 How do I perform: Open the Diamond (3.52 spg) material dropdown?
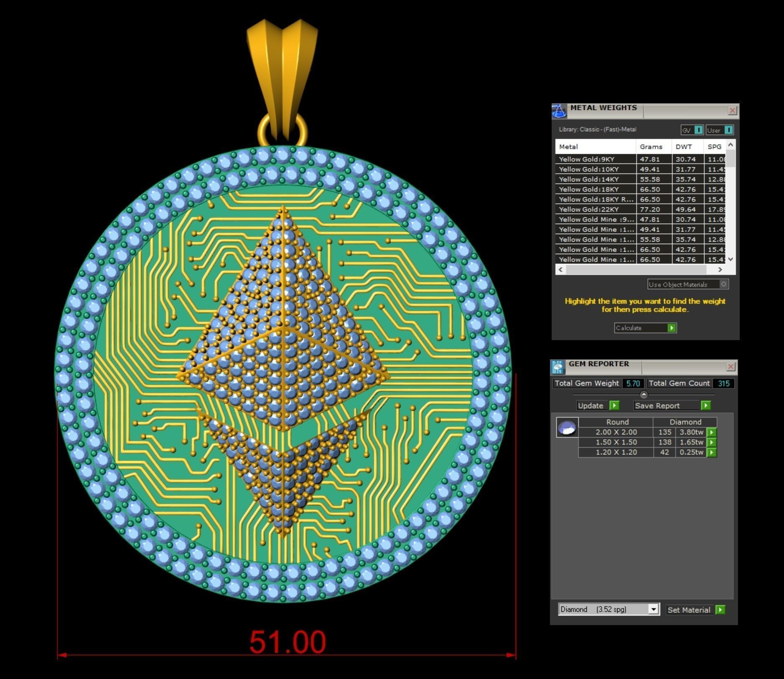(609, 609)
